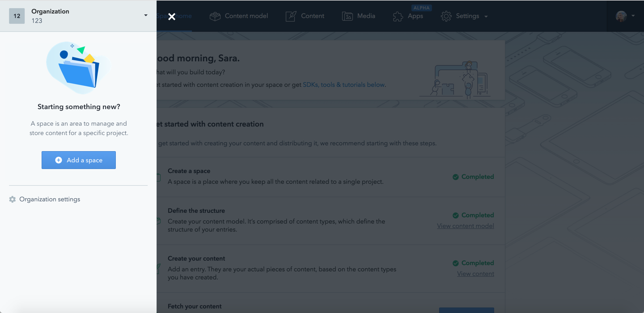Click the green checkmark beside Create a space
The image size is (644, 313).
pyautogui.click(x=455, y=177)
